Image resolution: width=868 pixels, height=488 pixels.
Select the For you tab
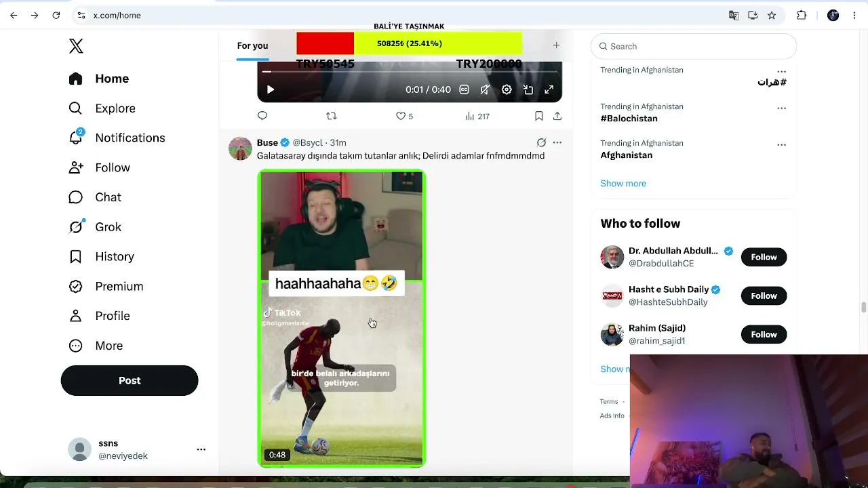(x=252, y=45)
